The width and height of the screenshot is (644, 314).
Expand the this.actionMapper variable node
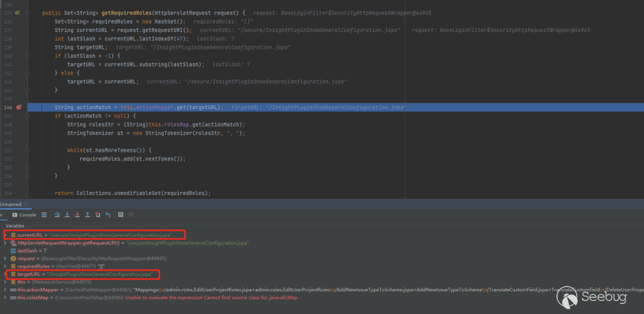[x=5, y=290]
